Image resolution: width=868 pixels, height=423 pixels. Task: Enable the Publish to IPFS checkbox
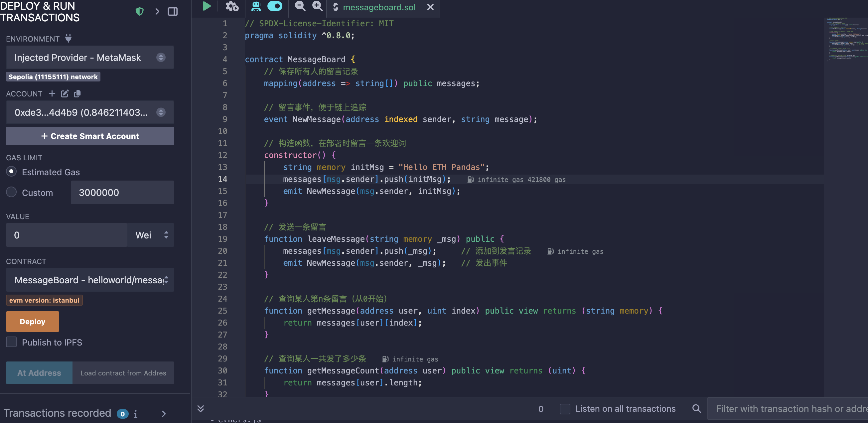(11, 342)
